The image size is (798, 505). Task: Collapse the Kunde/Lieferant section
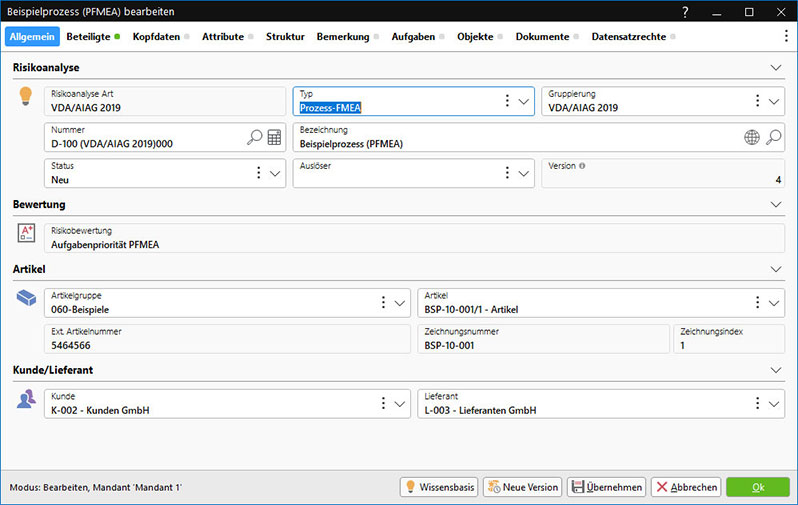click(x=776, y=370)
